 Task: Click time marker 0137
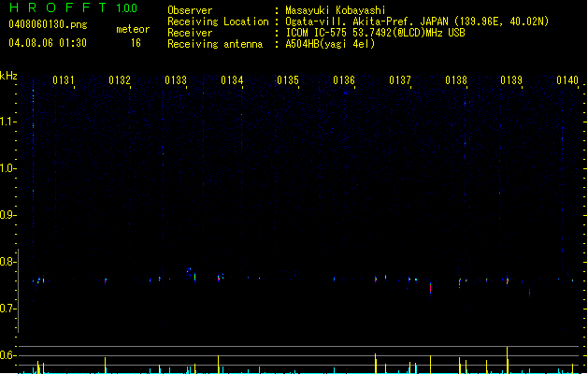pos(400,80)
